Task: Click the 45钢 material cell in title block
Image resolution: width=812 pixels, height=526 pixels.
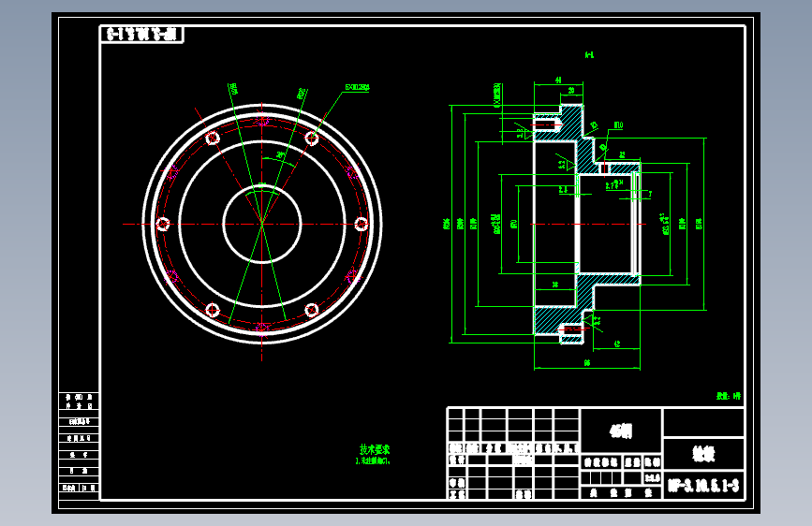Action: click(621, 431)
